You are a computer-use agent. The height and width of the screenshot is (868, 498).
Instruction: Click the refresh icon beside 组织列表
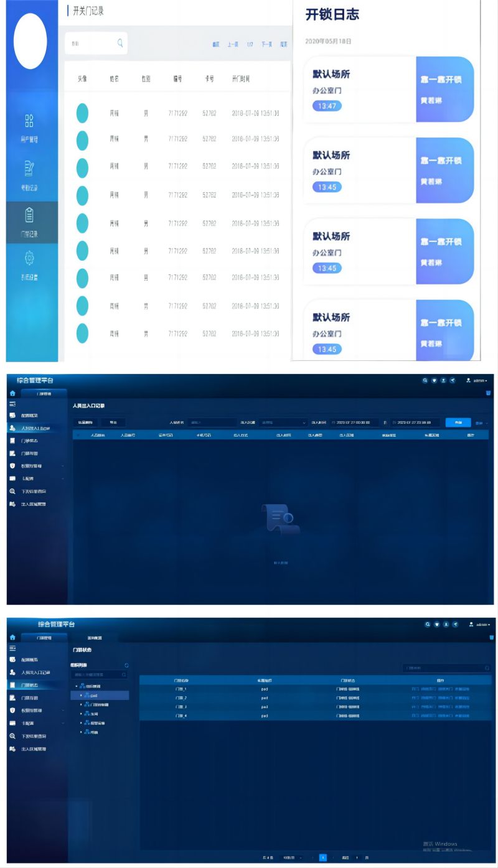pos(126,666)
